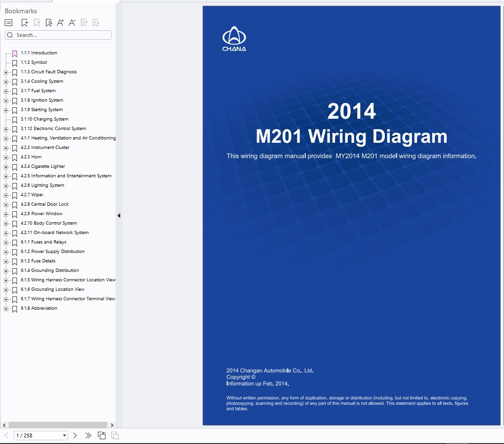Increase bookmark text size icon
Screen dimensions: 504x444
tap(60, 23)
